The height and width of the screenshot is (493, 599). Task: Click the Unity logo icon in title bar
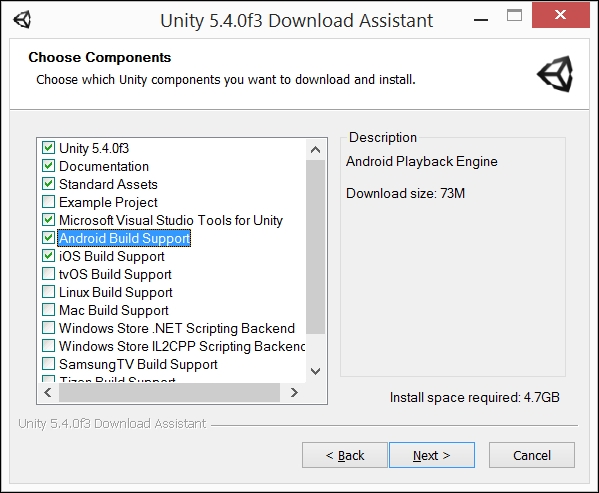pyautogui.click(x=22, y=20)
